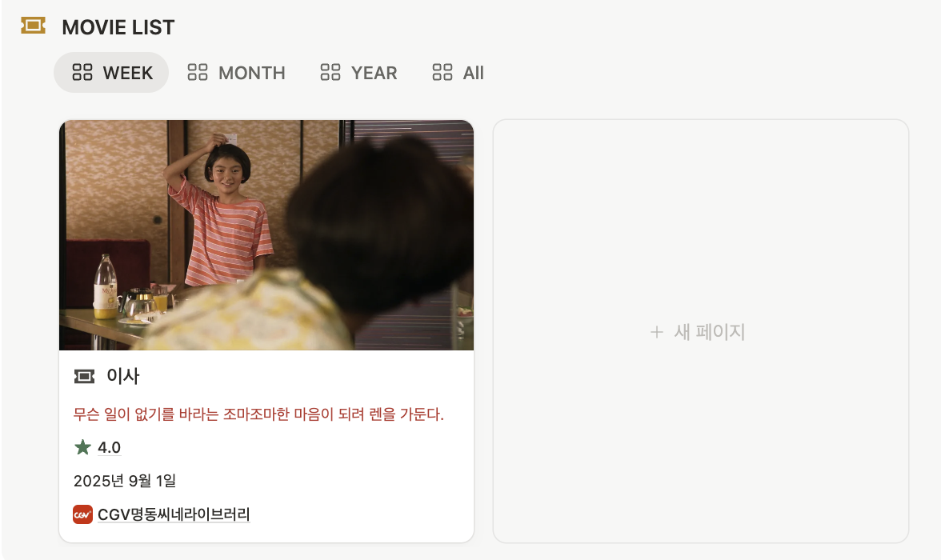Open the CGV명동씨네라이브러리 link

click(174, 514)
